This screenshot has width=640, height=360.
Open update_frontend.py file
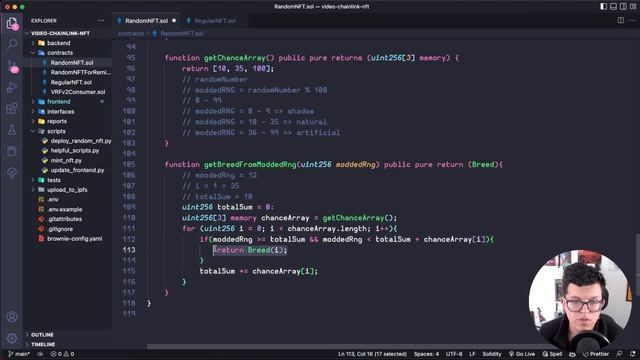77,170
